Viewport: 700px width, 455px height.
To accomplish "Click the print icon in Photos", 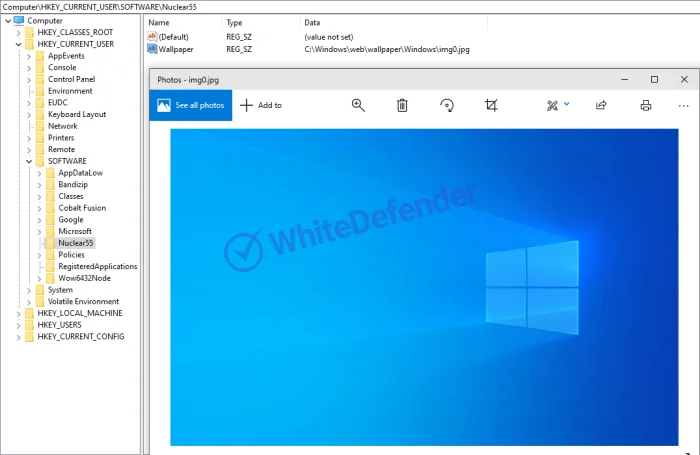I will click(646, 105).
